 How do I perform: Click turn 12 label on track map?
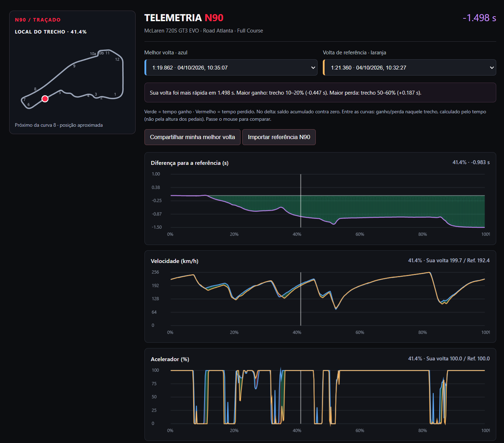(117, 59)
